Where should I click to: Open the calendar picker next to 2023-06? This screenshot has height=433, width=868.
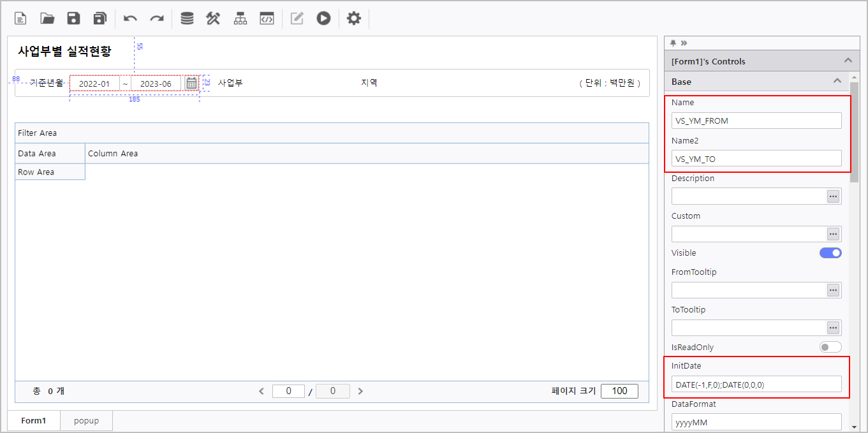(191, 83)
